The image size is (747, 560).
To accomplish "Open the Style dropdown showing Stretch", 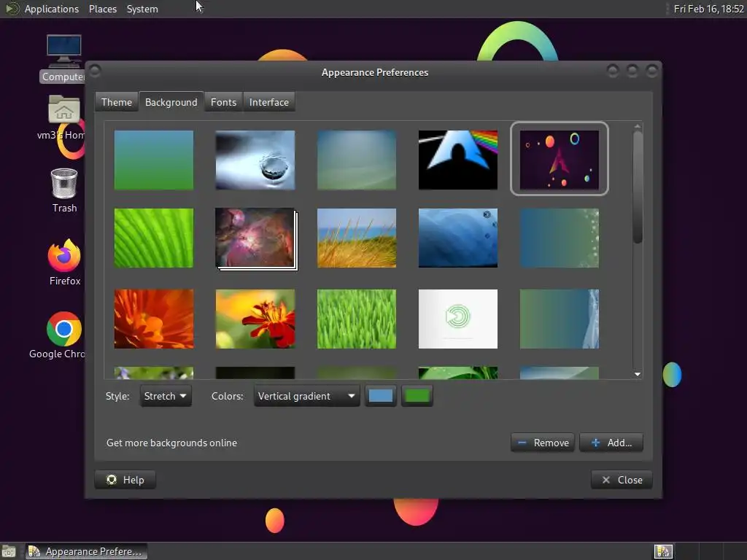I will tap(166, 396).
